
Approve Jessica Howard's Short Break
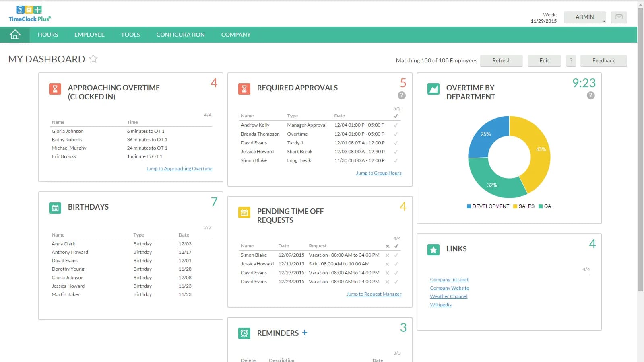pyautogui.click(x=396, y=152)
